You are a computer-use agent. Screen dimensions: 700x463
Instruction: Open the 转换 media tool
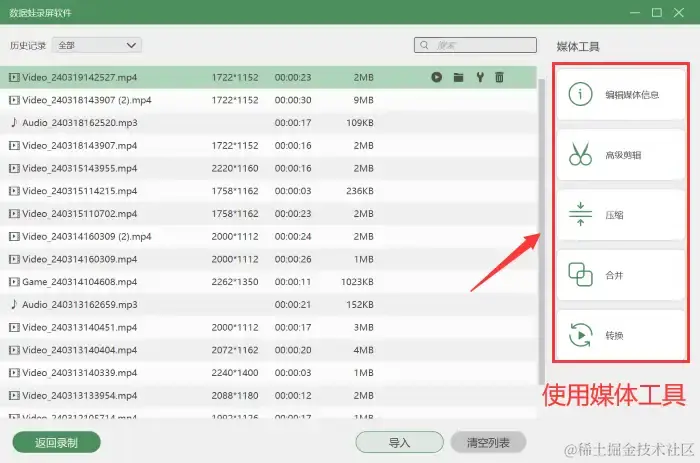tap(621, 335)
